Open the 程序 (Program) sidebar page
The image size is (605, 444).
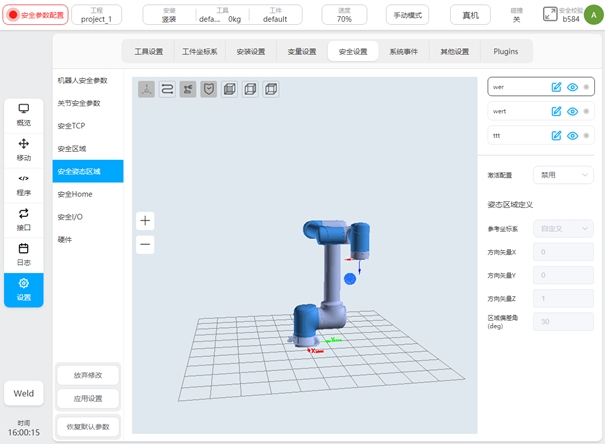tap(24, 184)
